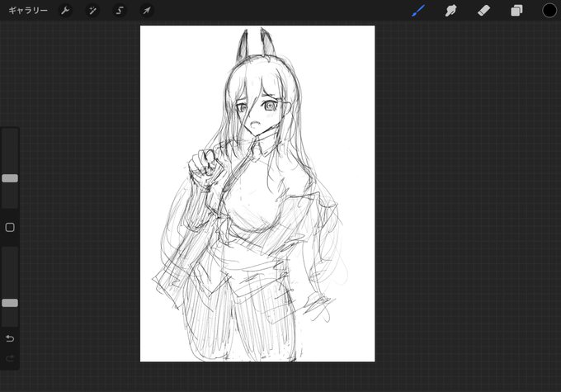Tap the sketch canvas artwork
Viewport: 561px width, 392px height.
[x=257, y=194]
